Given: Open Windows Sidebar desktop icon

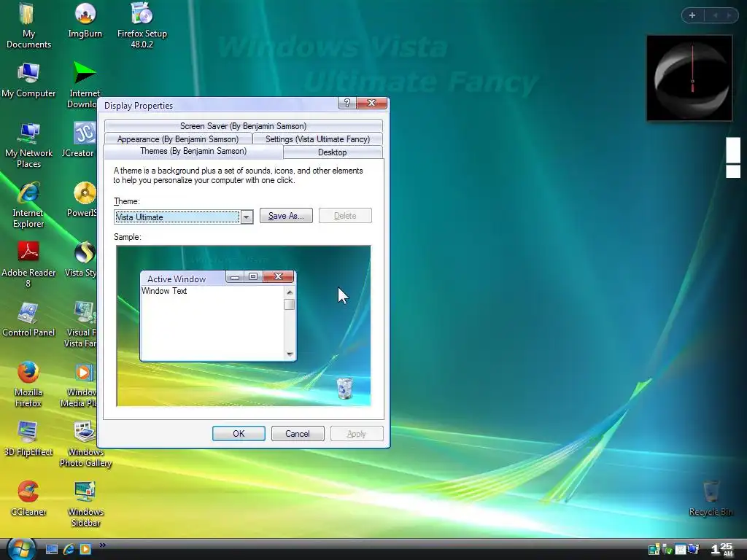Looking at the screenshot, I should [x=85, y=504].
